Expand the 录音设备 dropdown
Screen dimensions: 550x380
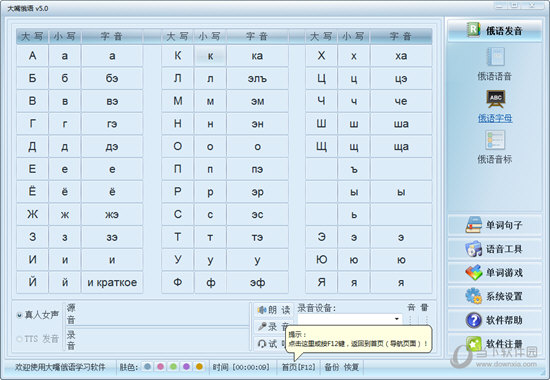tap(397, 319)
